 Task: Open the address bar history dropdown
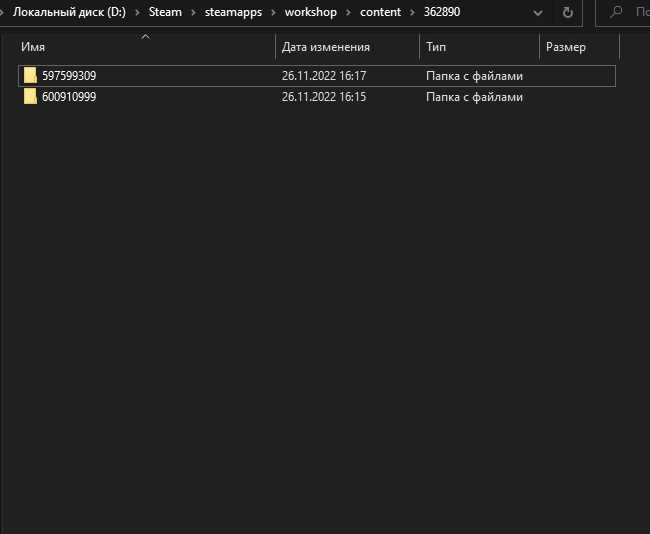[x=538, y=13]
